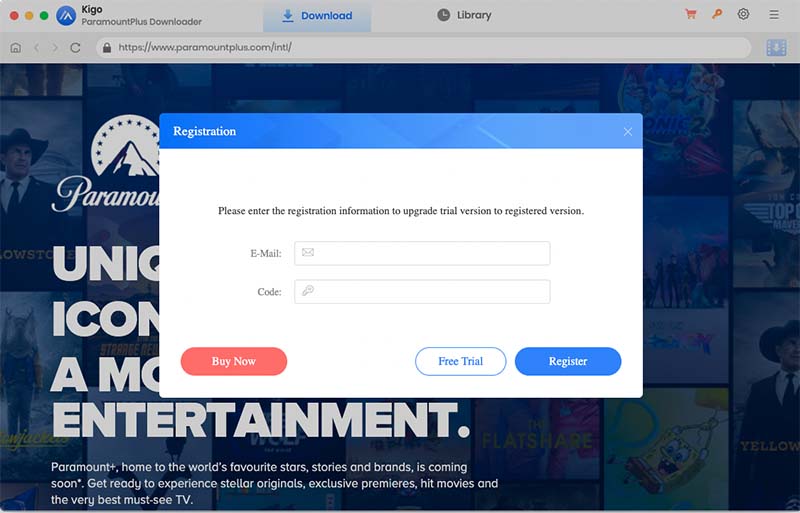Go back with the left arrow
800x513 pixels.
click(x=37, y=47)
